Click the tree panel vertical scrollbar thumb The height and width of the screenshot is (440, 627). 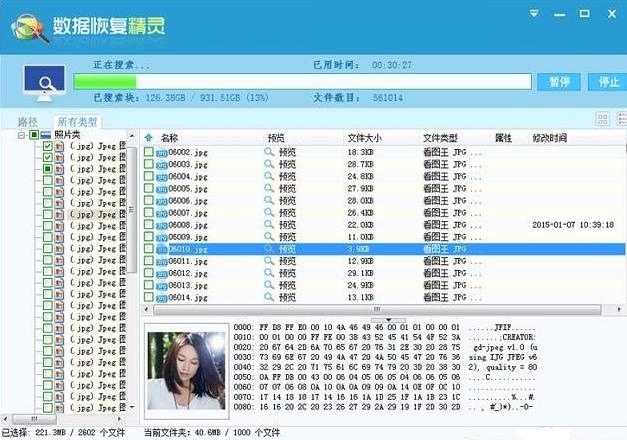(132, 210)
